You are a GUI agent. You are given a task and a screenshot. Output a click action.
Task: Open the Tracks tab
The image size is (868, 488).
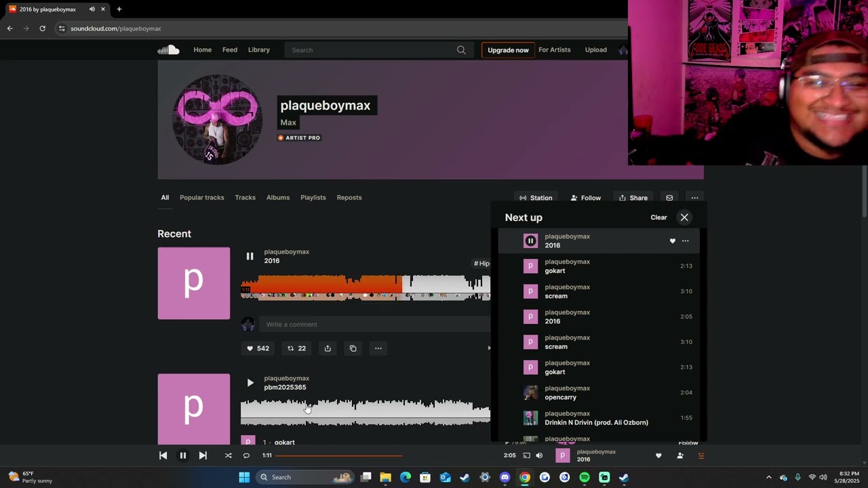[x=245, y=197]
